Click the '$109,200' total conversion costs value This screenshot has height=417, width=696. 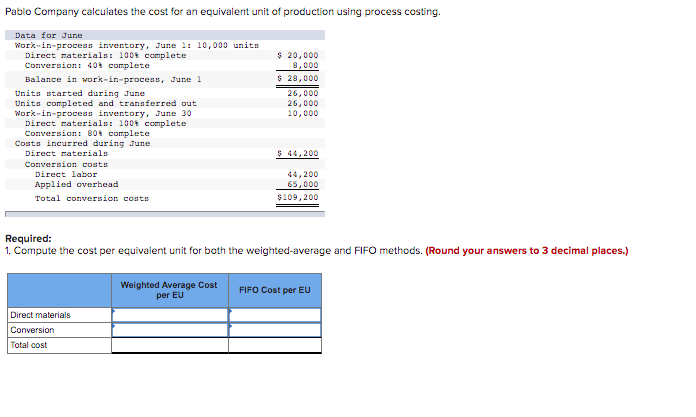(x=298, y=197)
